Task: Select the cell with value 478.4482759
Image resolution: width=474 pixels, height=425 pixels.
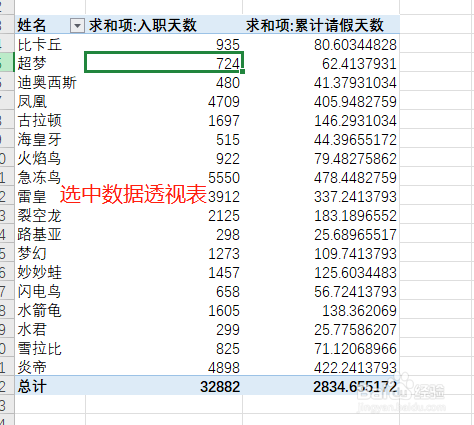Action: [321, 177]
